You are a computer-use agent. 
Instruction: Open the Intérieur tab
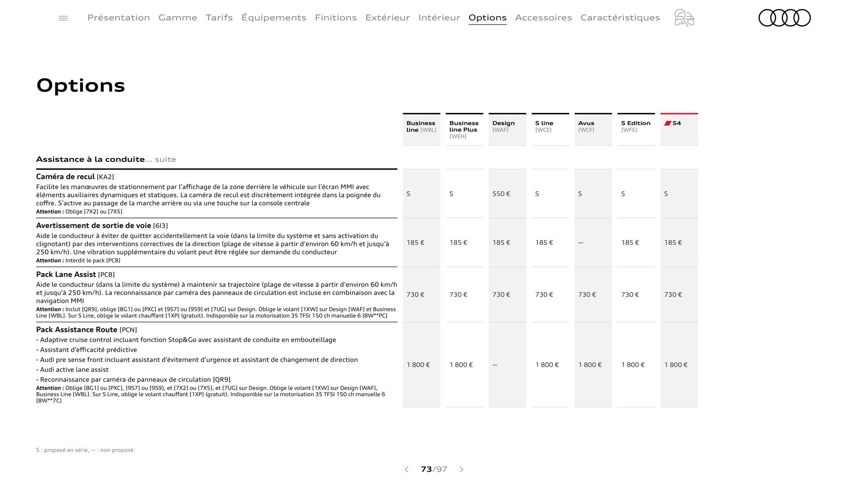439,17
